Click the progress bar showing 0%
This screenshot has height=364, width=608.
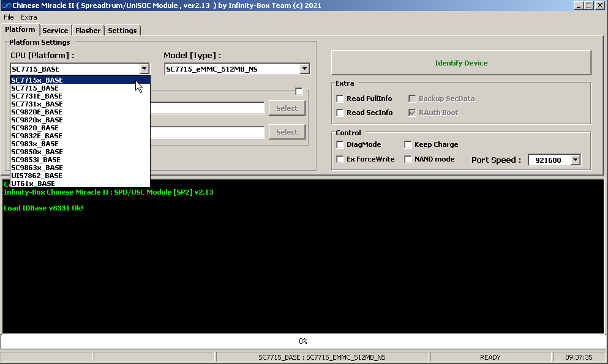303,341
